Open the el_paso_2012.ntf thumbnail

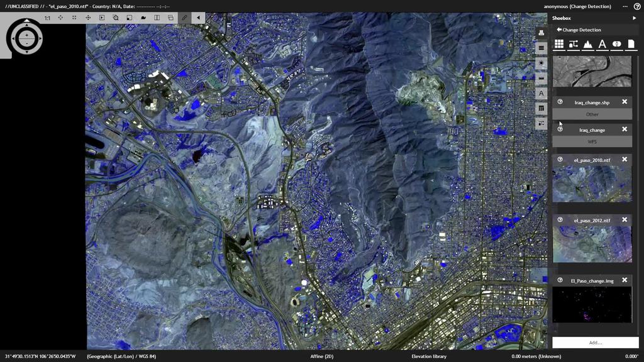(x=592, y=244)
